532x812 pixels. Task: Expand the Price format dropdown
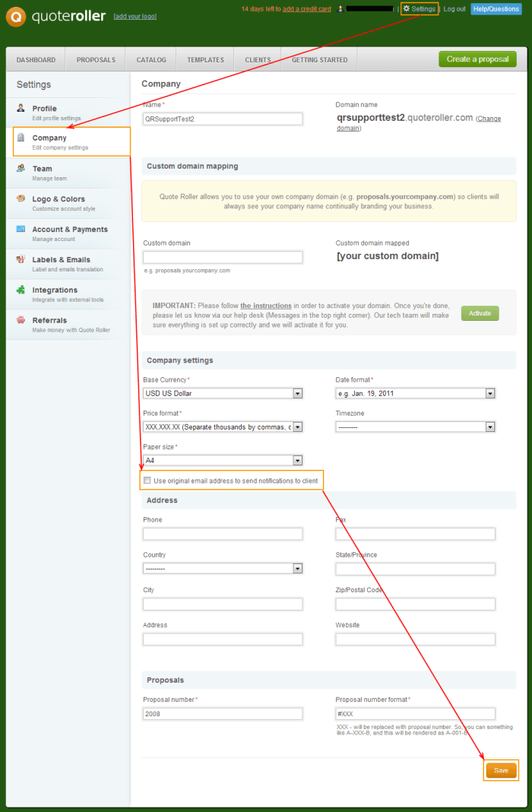click(223, 427)
